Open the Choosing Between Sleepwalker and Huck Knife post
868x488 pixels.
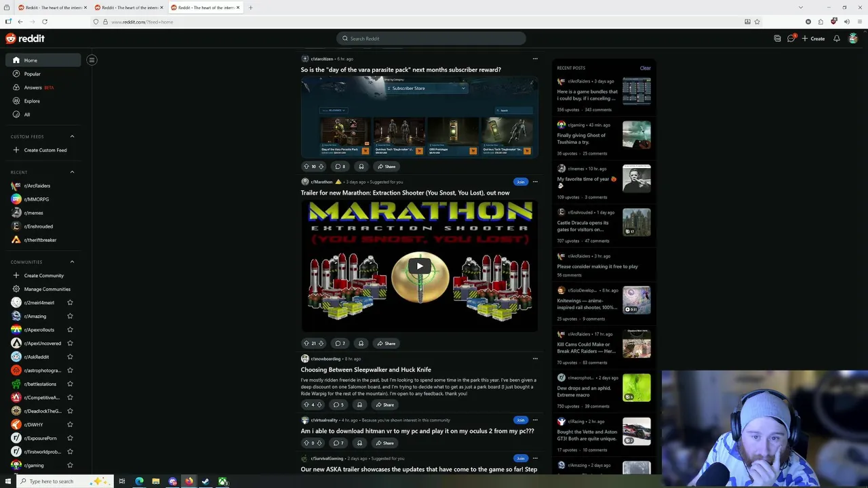click(366, 369)
